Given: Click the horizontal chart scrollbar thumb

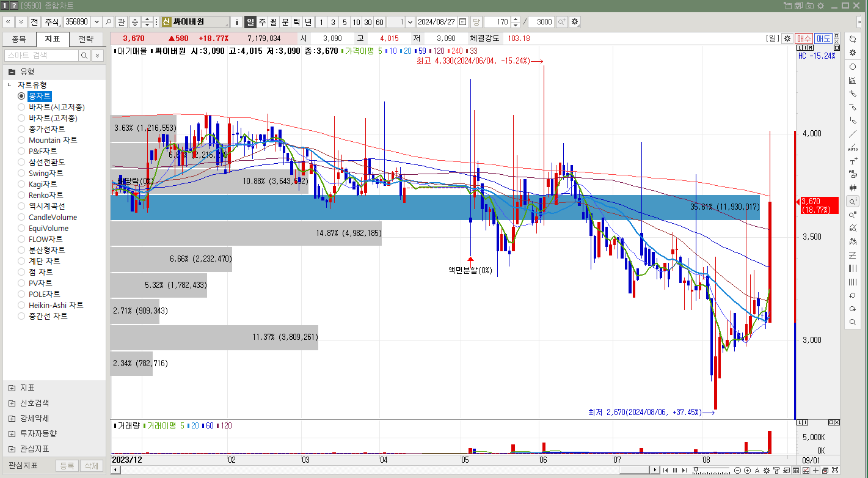Looking at the screenshot, I should pyautogui.click(x=635, y=470).
